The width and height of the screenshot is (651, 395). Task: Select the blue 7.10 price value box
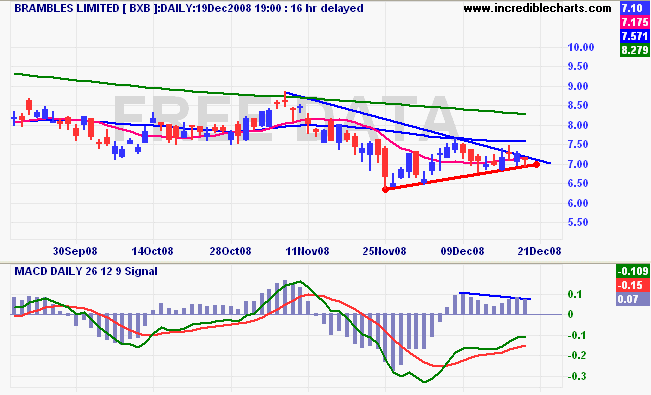(634, 7)
